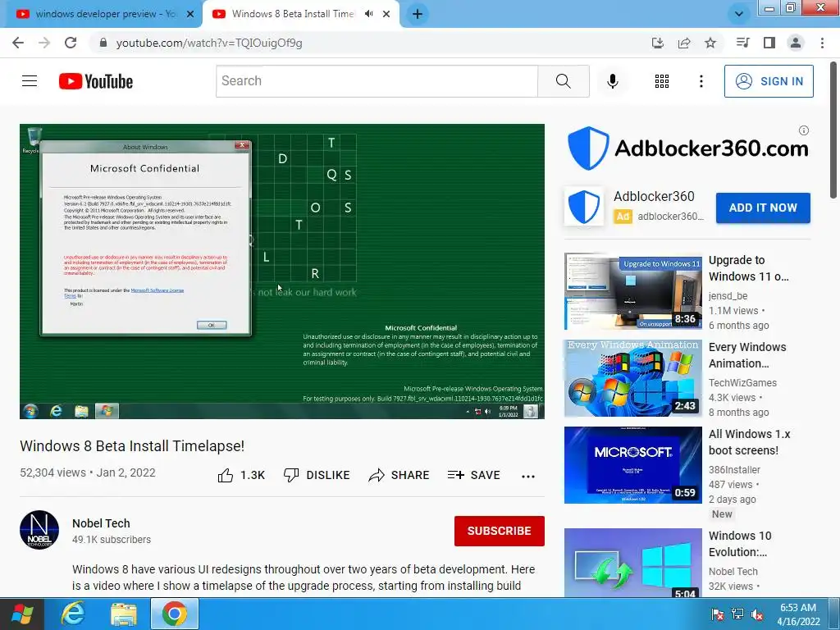
Task: Launch Internet Explorer from taskbar
Action: [73, 614]
